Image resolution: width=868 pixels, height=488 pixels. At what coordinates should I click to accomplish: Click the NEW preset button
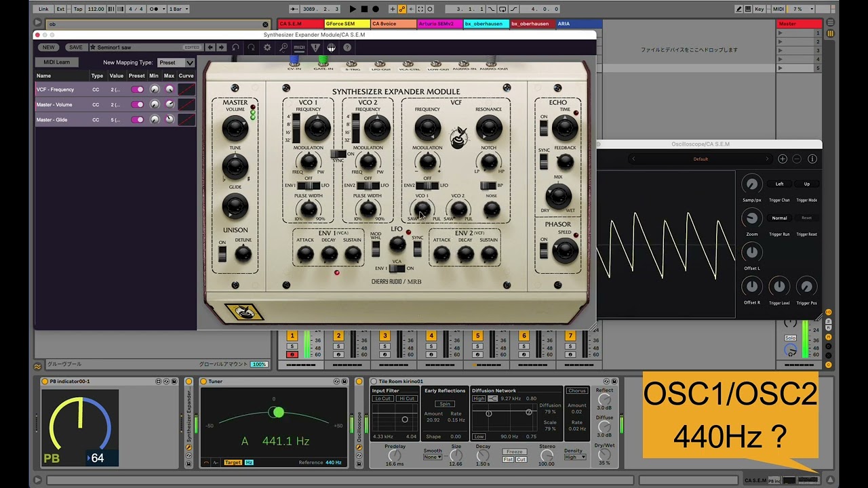[x=49, y=47]
